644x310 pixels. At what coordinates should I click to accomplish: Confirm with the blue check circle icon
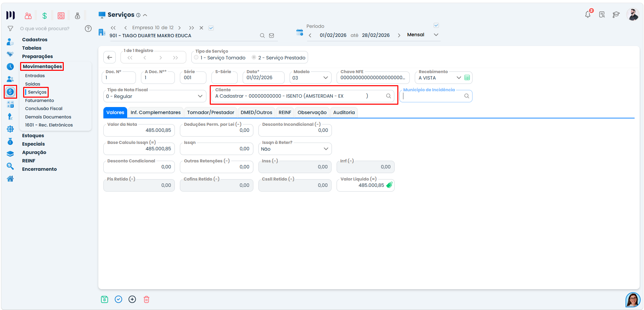[118, 299]
